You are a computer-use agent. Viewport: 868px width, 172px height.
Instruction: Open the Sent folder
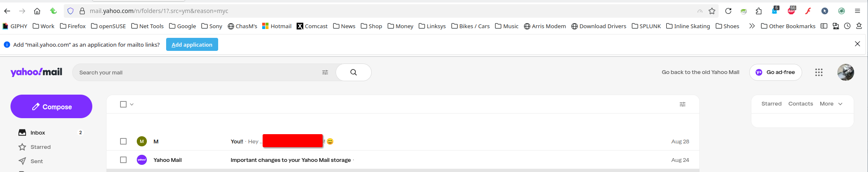tap(36, 161)
